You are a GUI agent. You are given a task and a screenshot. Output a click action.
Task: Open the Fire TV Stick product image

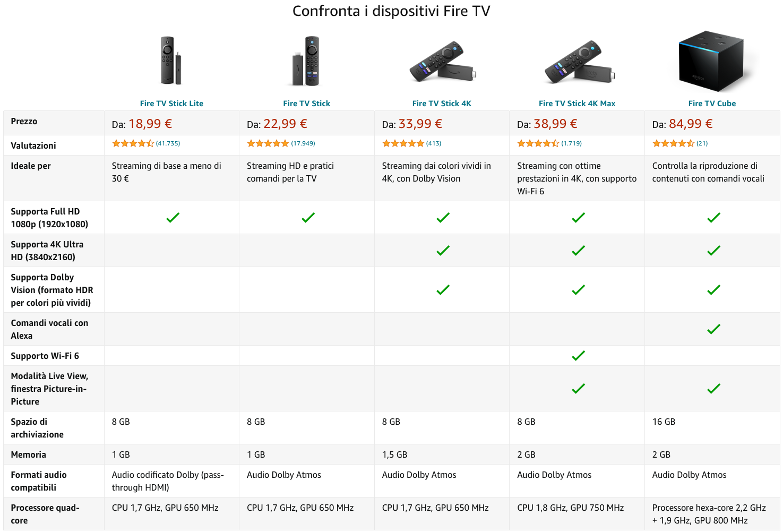306,61
